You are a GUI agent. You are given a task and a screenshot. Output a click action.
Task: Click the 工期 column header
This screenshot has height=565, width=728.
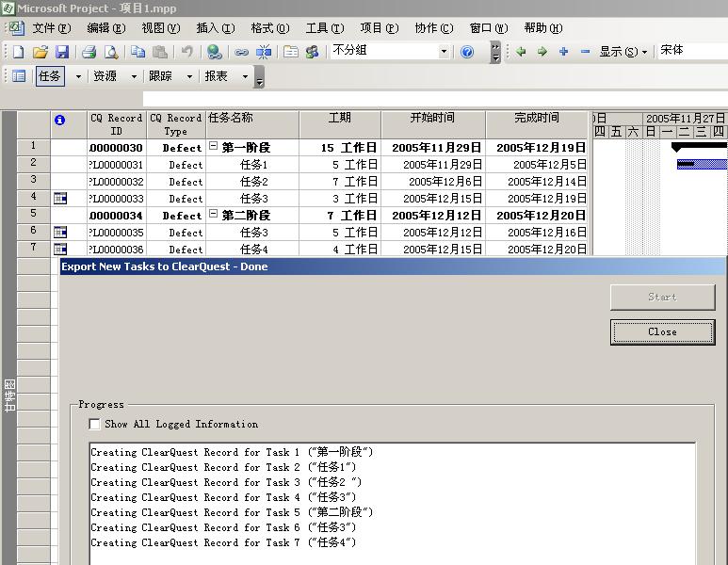click(340, 124)
